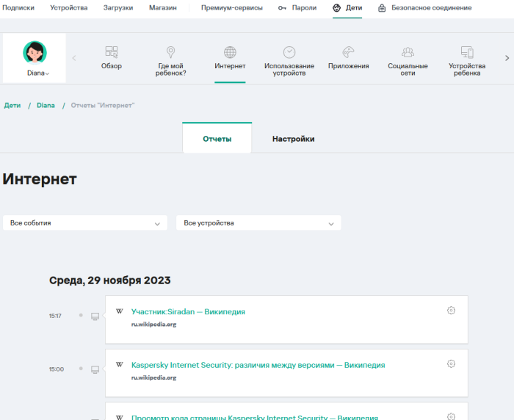Switch to the Отчеты tab
The width and height of the screenshot is (514, 420).
pyautogui.click(x=217, y=138)
